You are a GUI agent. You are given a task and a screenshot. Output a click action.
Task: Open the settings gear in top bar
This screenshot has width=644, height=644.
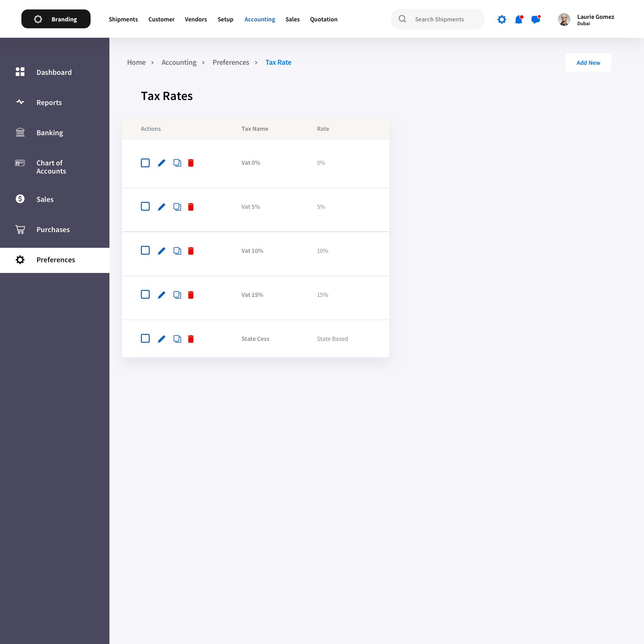[x=501, y=19]
